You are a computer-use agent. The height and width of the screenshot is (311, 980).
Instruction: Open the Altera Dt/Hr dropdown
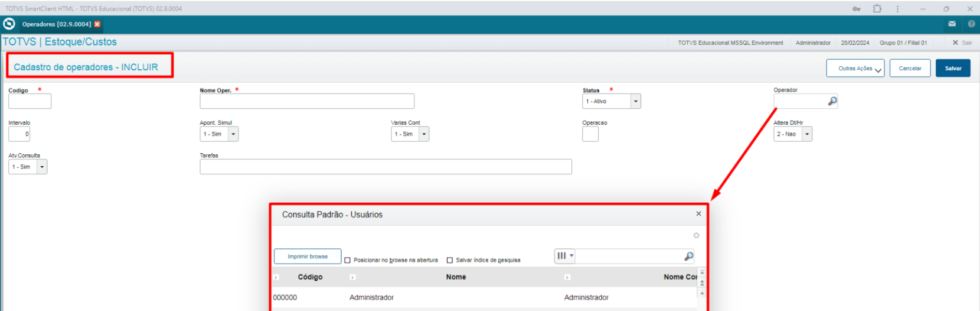(x=793, y=134)
